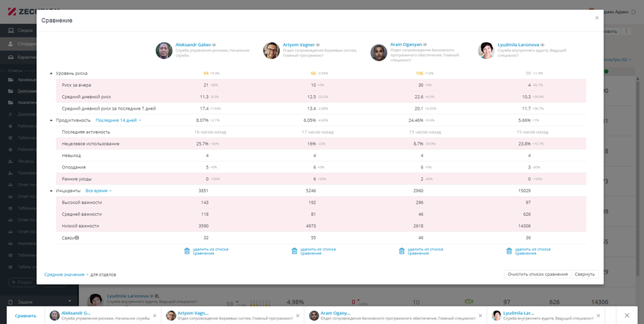Click trash icon under Aram Oganyan column
644x324 pixels.
[401, 250]
